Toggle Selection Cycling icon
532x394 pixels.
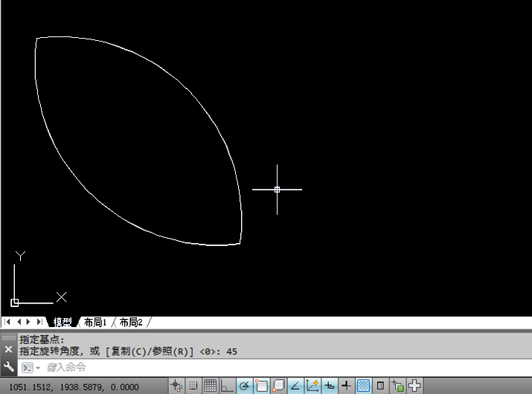click(x=397, y=386)
